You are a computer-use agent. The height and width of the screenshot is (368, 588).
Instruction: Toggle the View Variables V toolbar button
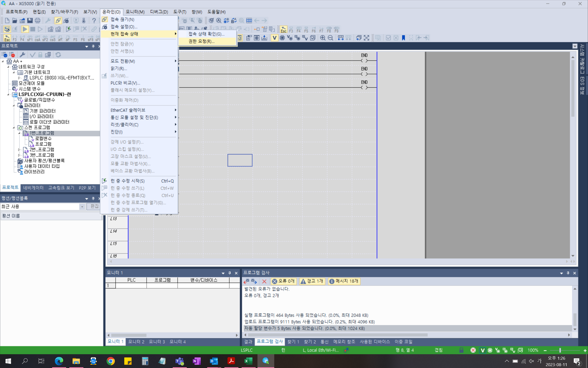[274, 38]
